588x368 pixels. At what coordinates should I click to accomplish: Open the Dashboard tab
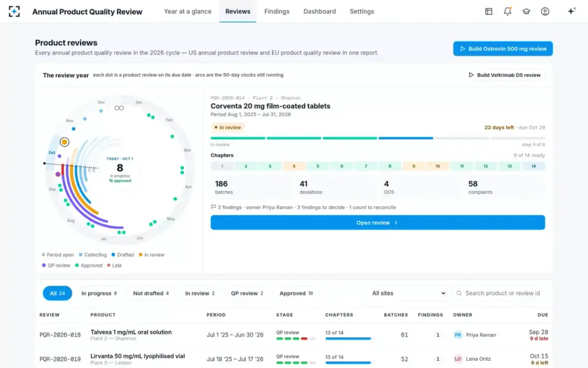[319, 11]
